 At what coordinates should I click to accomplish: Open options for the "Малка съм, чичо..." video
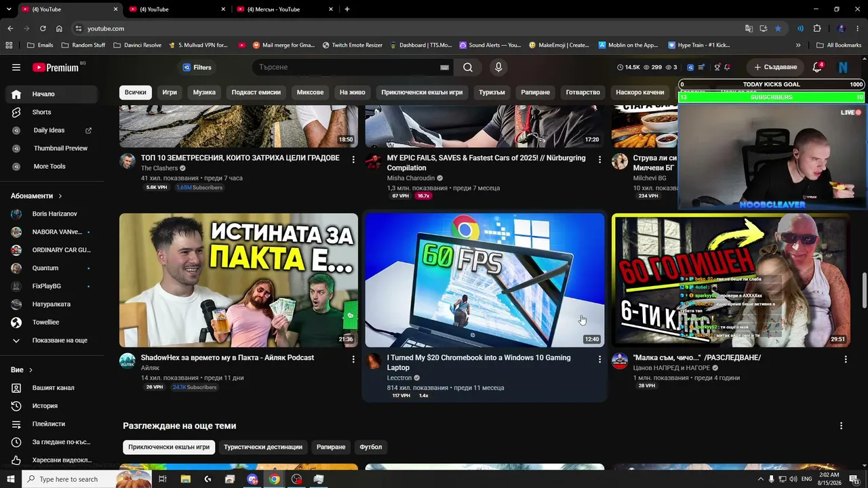(846, 359)
